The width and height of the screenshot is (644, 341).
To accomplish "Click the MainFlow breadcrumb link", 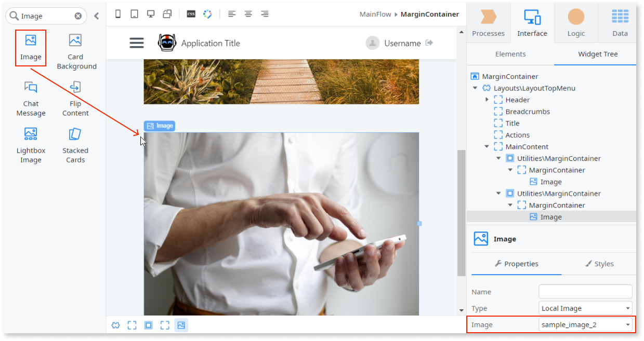I will point(375,14).
